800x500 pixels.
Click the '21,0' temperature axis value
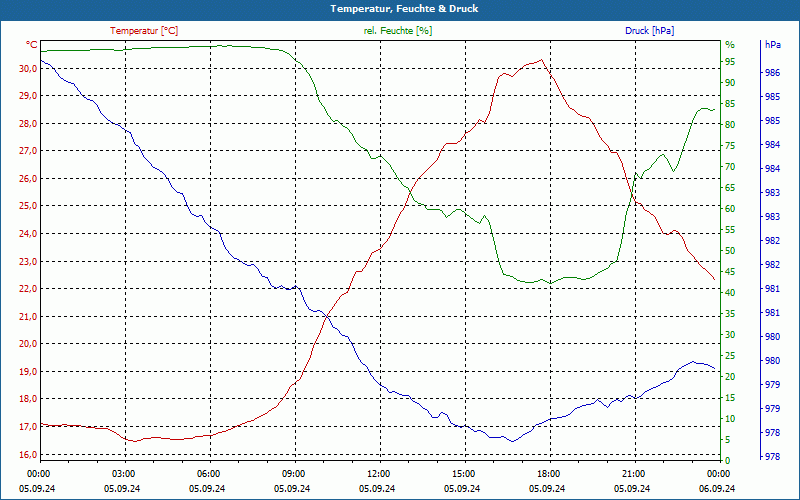point(29,317)
